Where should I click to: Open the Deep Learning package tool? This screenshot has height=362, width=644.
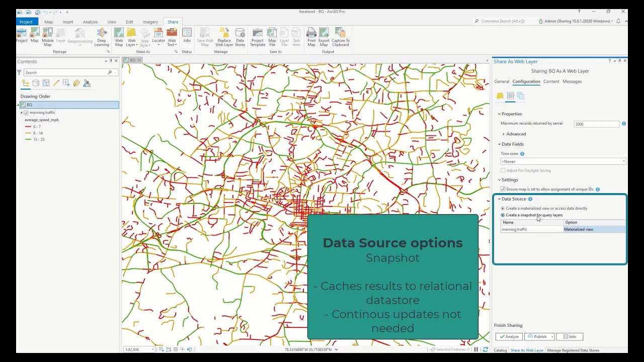pyautogui.click(x=102, y=37)
